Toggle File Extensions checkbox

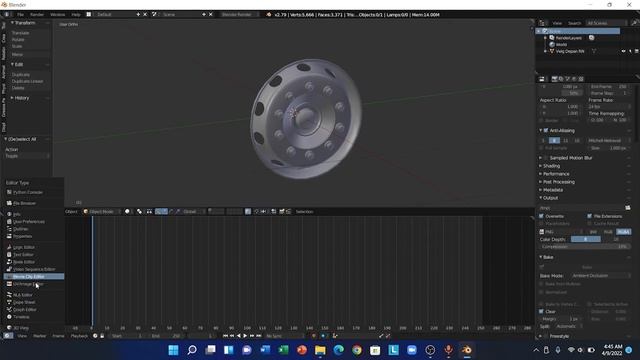590,216
